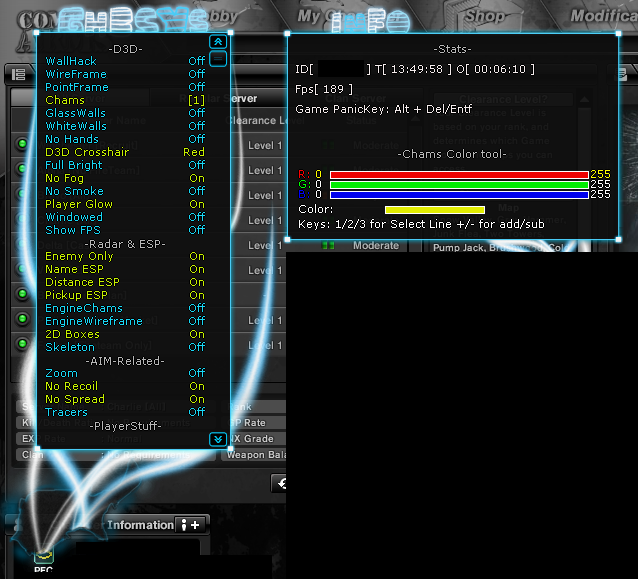Click the menu minimize bar icon
Image resolution: width=638 pixels, height=579 pixels.
218,59
